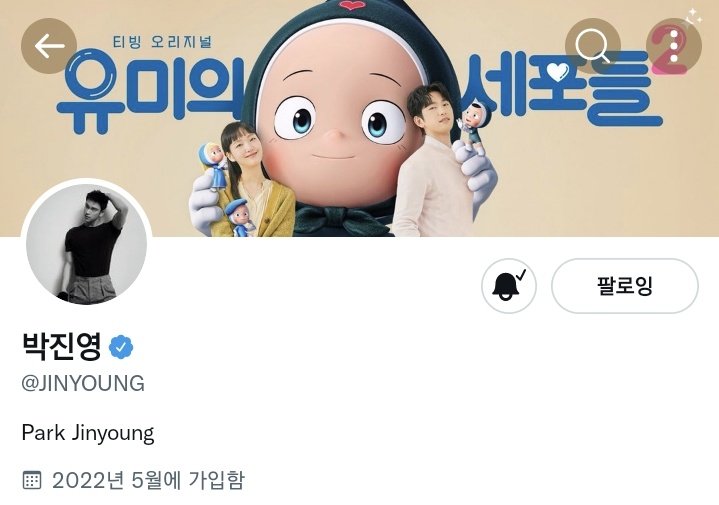
Task: Tap the man in the cream sweater
Action: [x=431, y=161]
